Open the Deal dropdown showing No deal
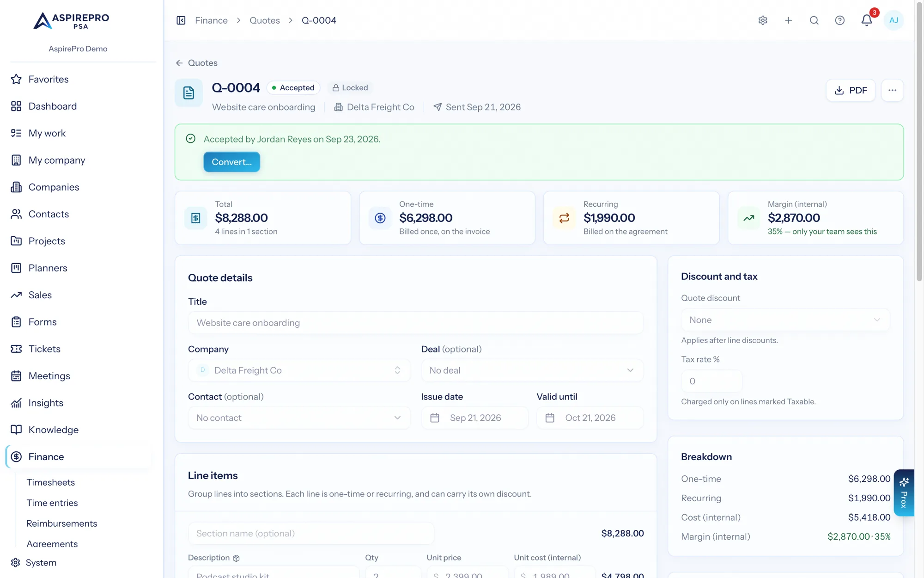This screenshot has width=924, height=578. coord(532,370)
